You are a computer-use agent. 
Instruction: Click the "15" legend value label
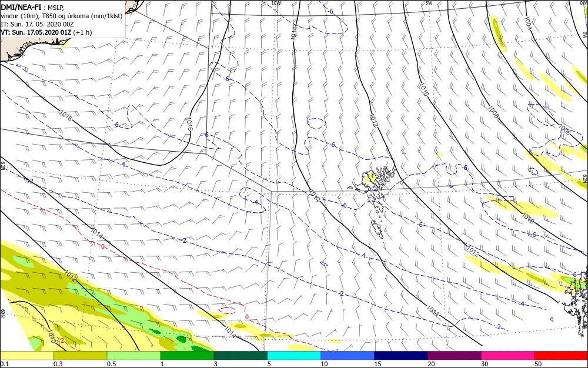pos(377,364)
